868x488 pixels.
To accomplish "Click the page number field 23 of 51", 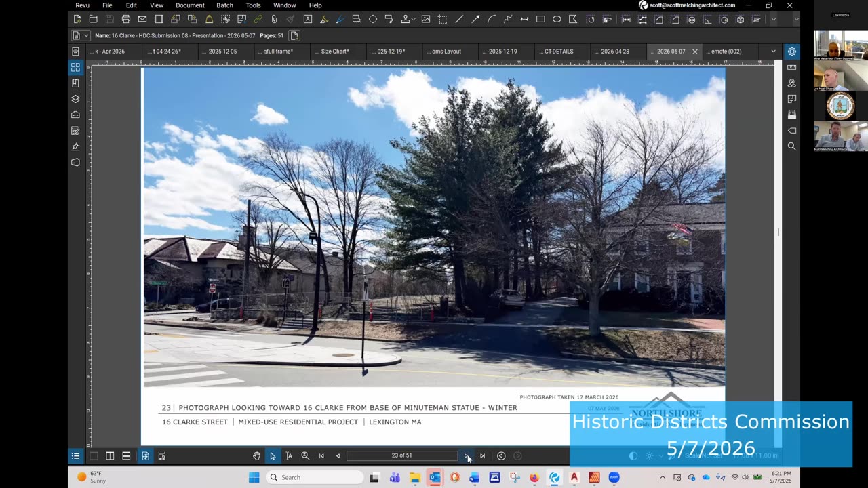I will (x=401, y=456).
